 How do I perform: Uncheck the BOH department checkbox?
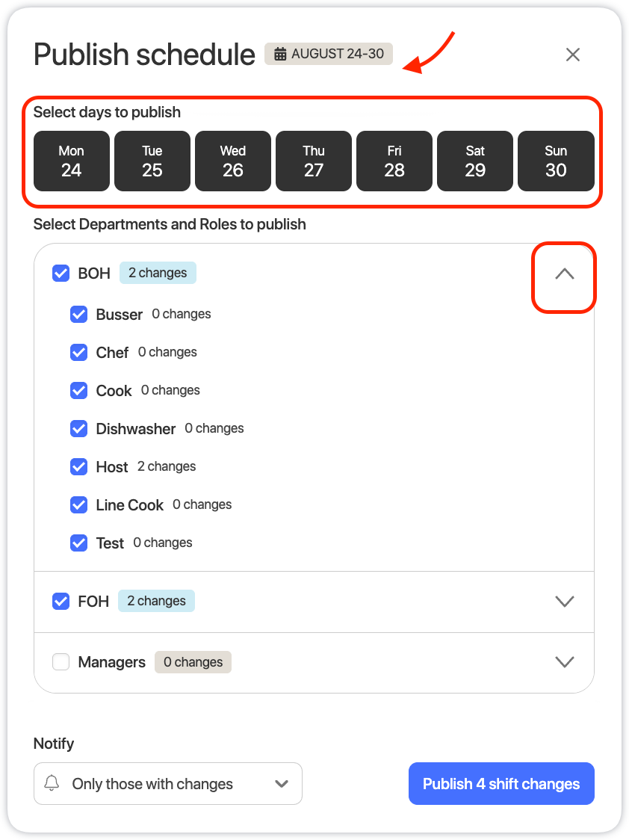click(x=61, y=274)
